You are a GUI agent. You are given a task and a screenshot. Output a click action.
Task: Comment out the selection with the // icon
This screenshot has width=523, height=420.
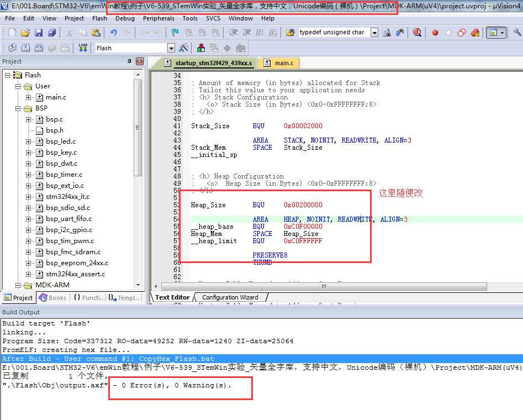[x=260, y=33]
